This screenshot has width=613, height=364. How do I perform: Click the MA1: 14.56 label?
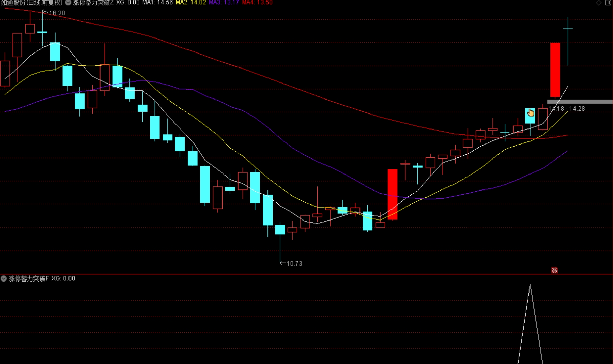coord(157,3)
